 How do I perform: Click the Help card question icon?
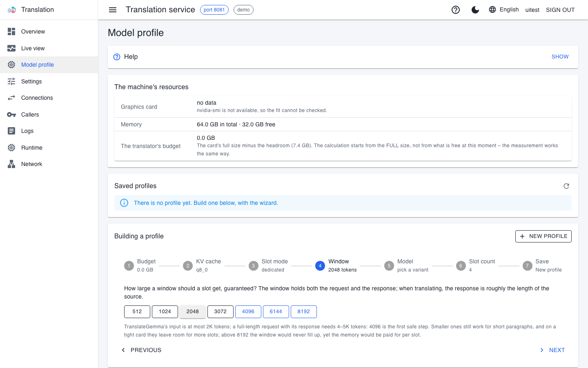coord(117,57)
